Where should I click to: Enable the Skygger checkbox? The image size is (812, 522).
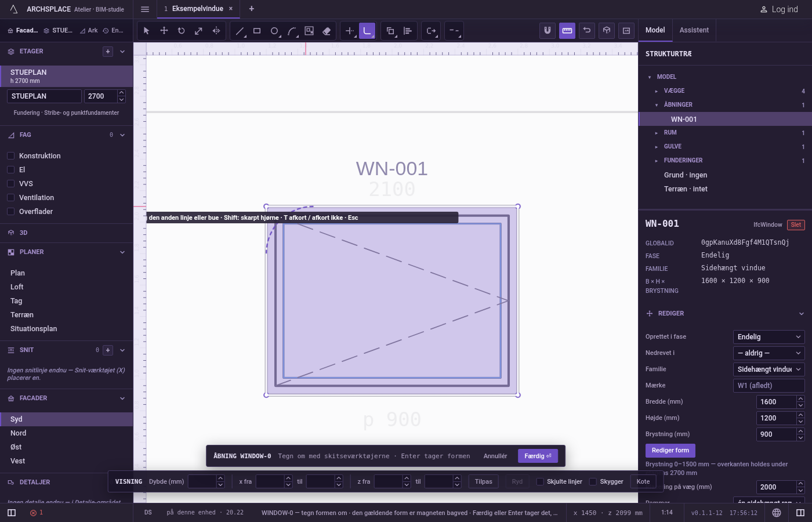tap(593, 482)
